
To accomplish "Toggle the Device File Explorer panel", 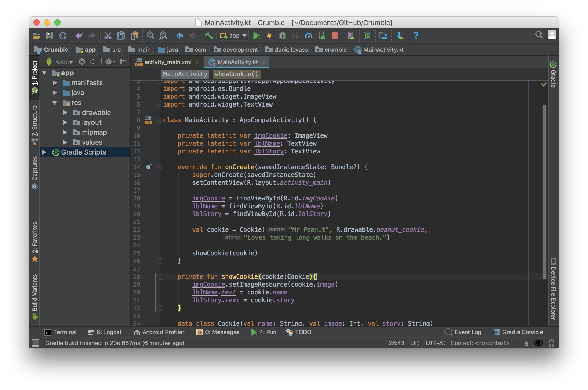I will point(553,289).
